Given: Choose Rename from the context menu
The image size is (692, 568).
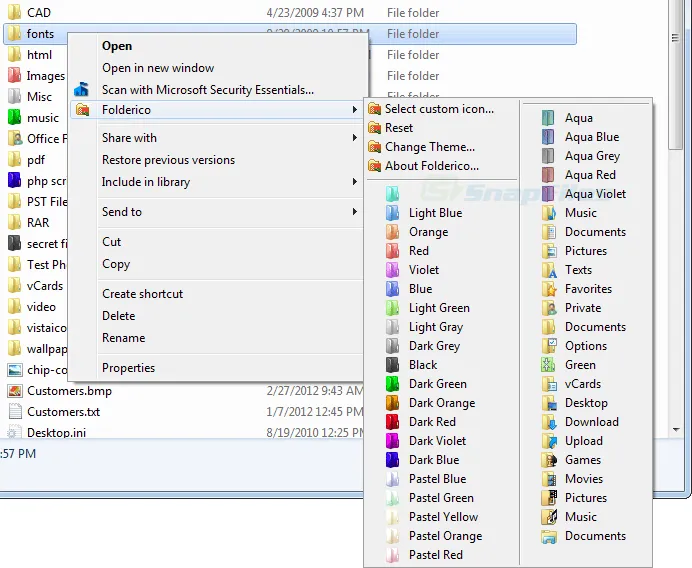Looking at the screenshot, I should coord(124,338).
